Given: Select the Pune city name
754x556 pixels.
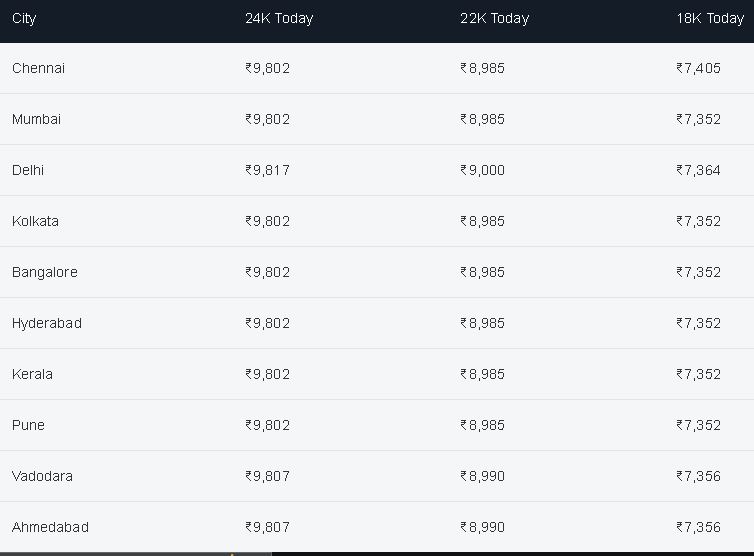Looking at the screenshot, I should [28, 425].
